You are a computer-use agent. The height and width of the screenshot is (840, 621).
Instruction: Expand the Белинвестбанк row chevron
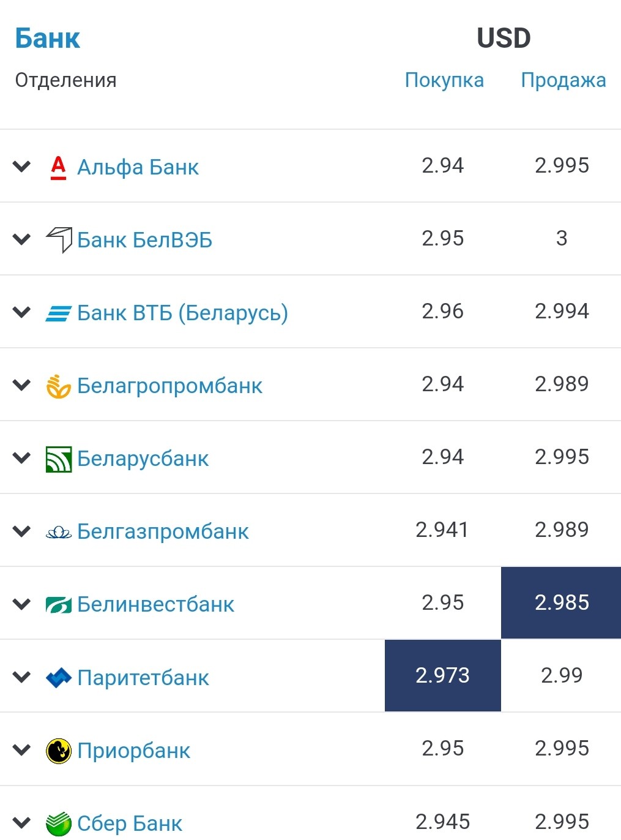point(22,604)
